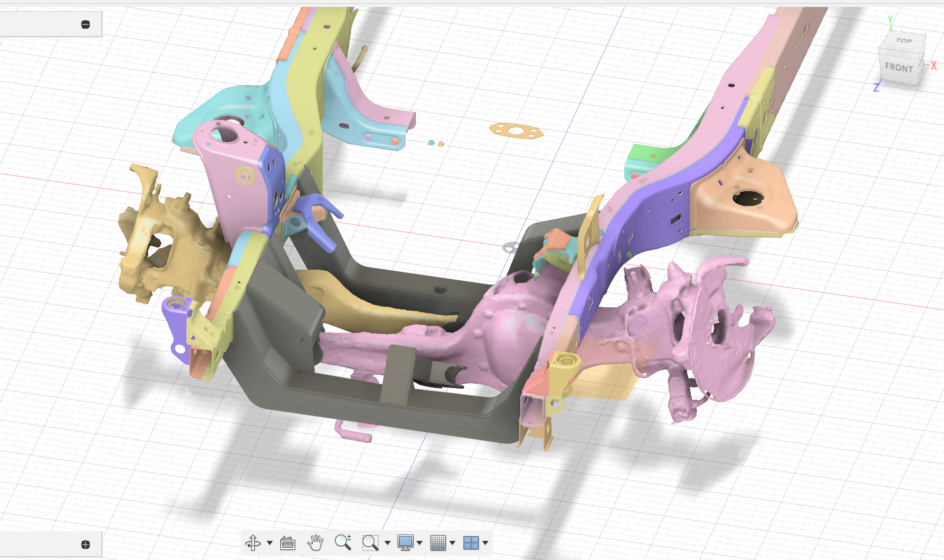Expand the Grid and Snaps dropdown arrow
The width and height of the screenshot is (944, 560).
click(452, 543)
